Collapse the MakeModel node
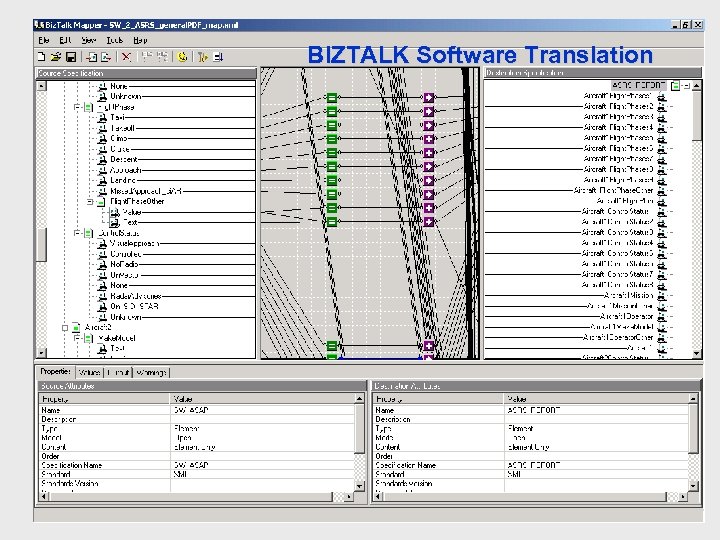Image resolution: width=720 pixels, height=540 pixels. (77, 338)
